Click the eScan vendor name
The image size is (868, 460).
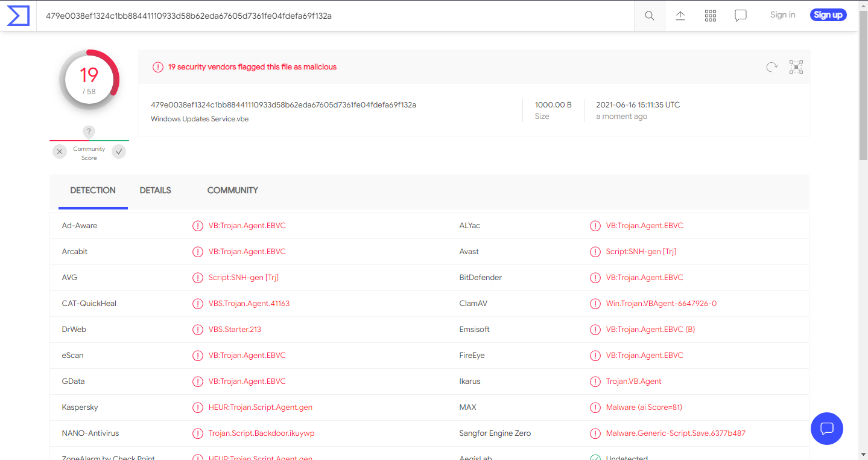(x=72, y=356)
